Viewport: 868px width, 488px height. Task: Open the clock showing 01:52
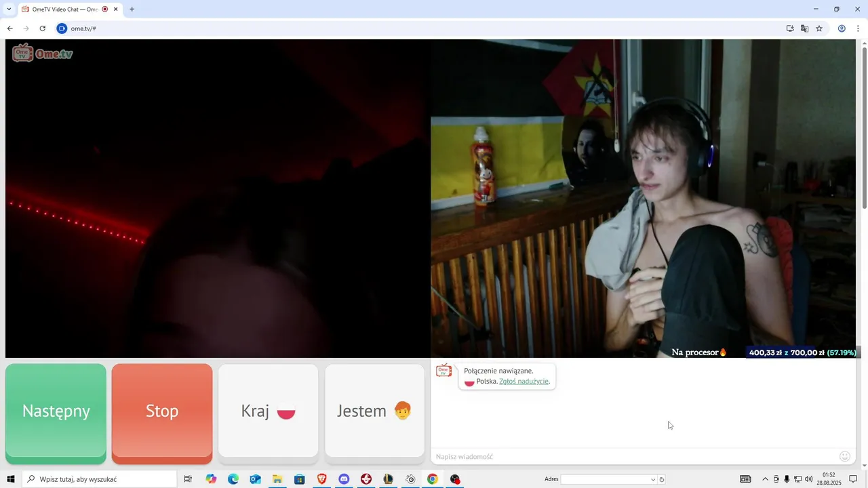[829, 479]
